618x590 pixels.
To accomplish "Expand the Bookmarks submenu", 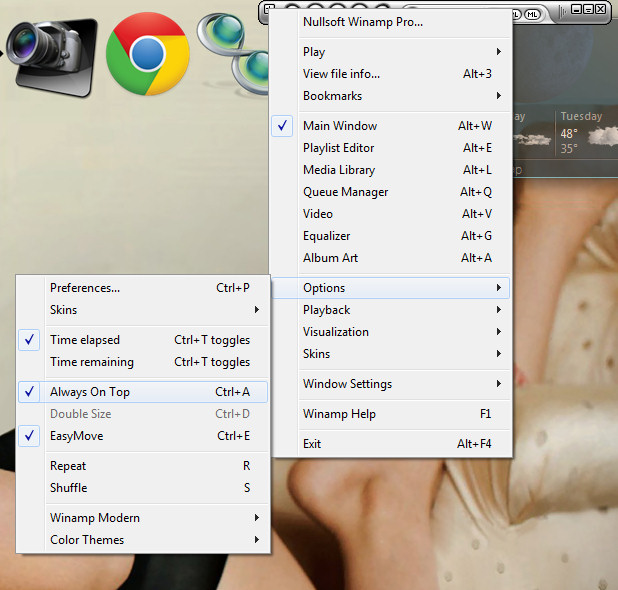I will point(390,96).
